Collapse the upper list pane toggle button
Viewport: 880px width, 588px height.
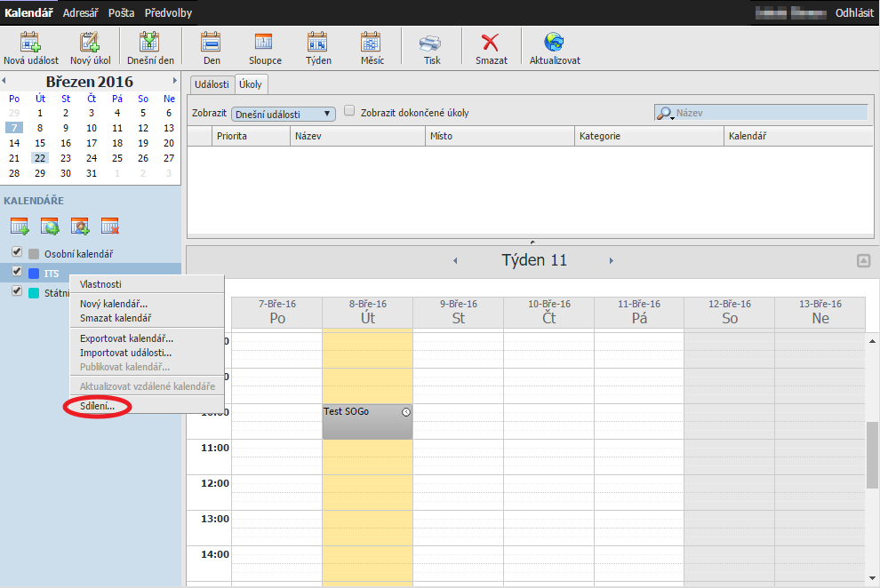(864, 260)
